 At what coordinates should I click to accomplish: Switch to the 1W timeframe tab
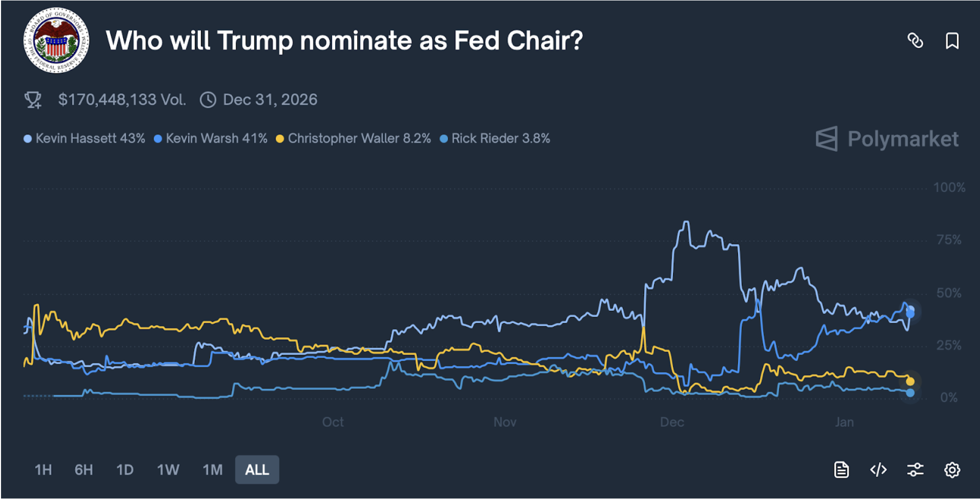pos(167,469)
